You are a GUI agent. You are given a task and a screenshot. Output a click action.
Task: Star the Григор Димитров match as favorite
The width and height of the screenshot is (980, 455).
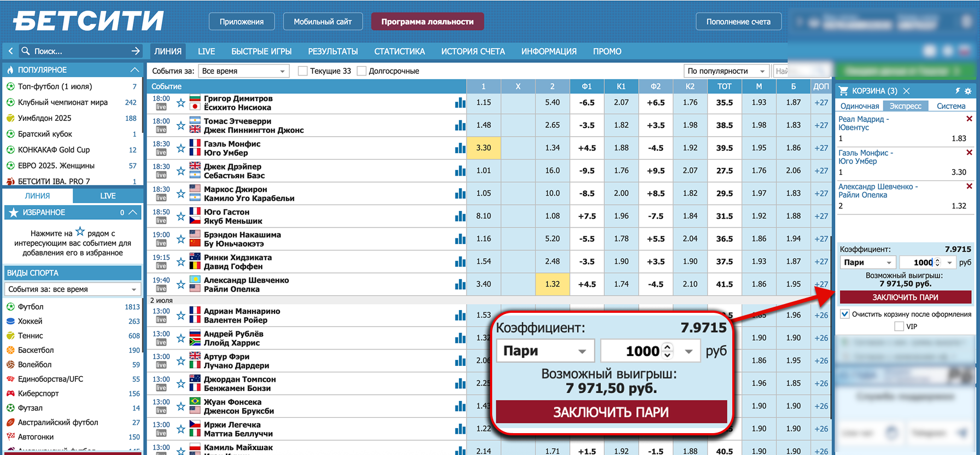[x=181, y=103]
